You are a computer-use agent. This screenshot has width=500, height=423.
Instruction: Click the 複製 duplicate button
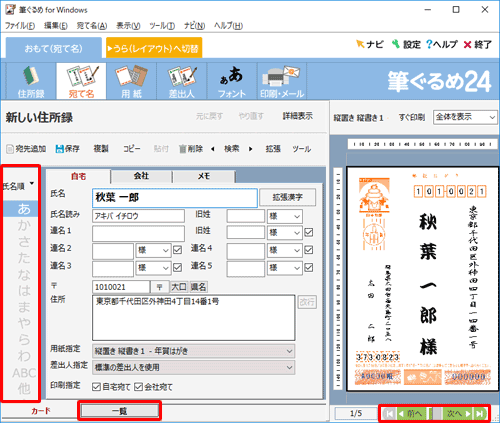tap(101, 149)
